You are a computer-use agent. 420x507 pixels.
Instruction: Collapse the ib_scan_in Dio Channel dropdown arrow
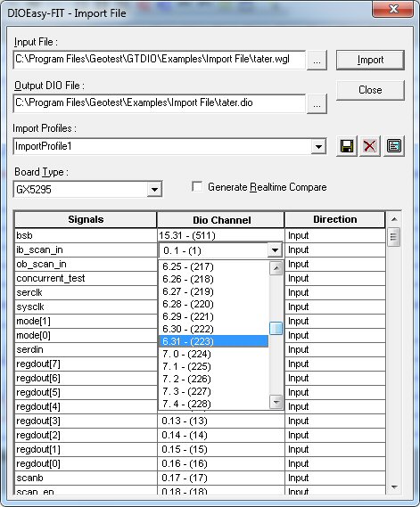coord(275,250)
